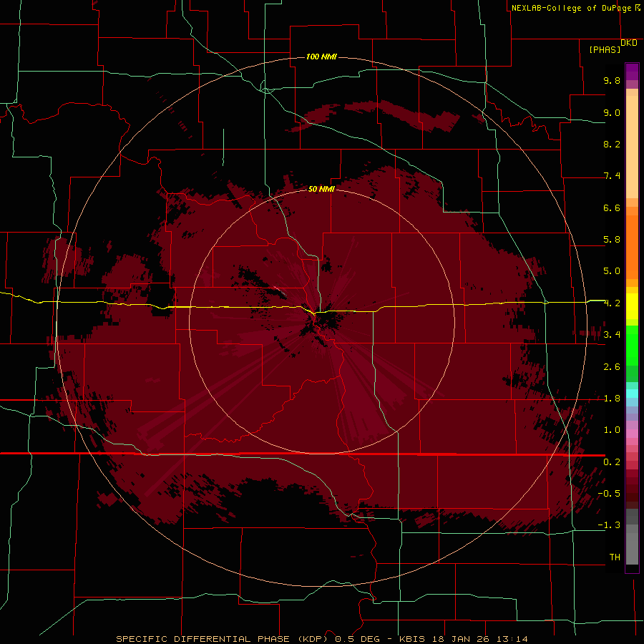This screenshot has width=644, height=644.
Task: Click the 6.6 scale value
Action: (612, 208)
